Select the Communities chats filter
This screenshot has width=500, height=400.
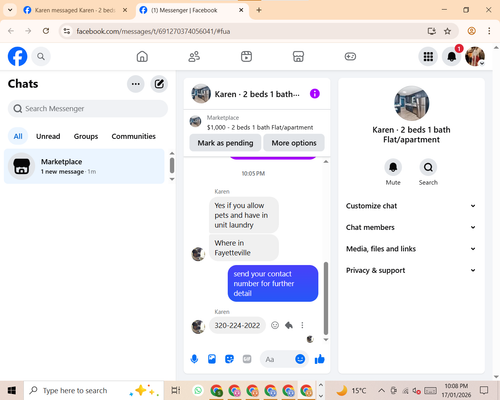tap(133, 136)
